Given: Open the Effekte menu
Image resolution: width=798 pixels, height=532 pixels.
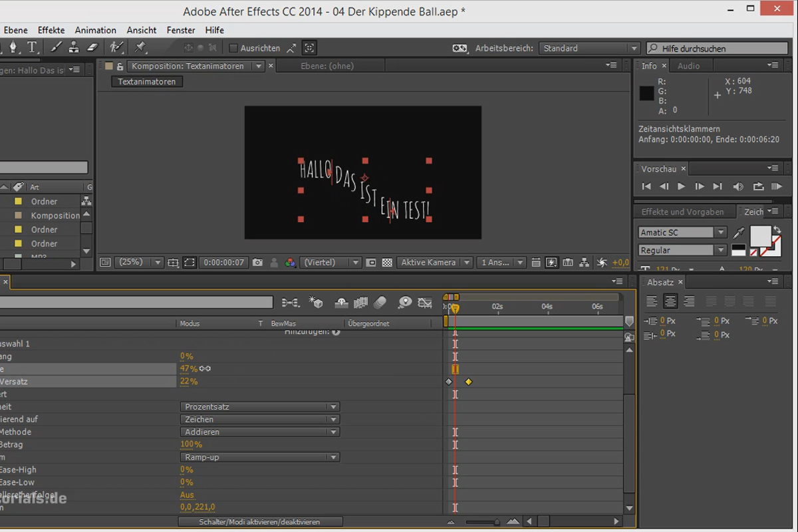Looking at the screenshot, I should tap(51, 30).
